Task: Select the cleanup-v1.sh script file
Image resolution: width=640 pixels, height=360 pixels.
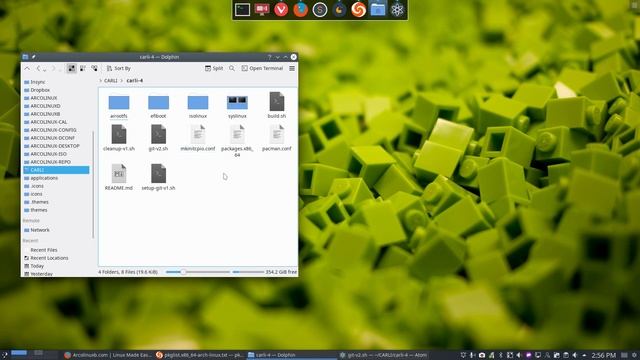Action: pos(119,138)
